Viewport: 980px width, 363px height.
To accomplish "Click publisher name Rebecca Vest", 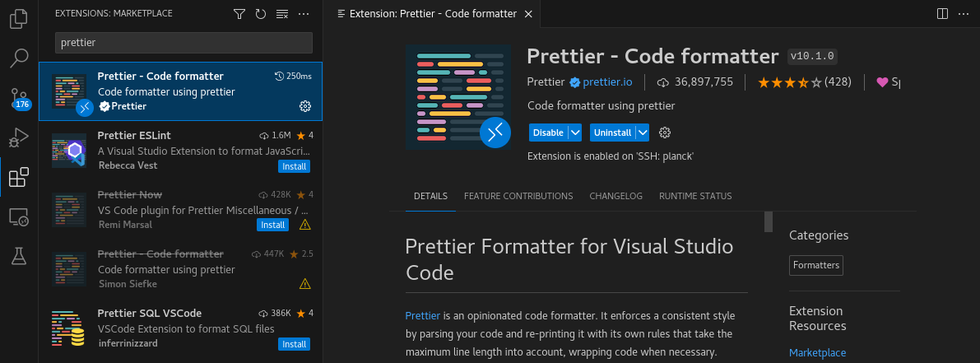I will 128,165.
